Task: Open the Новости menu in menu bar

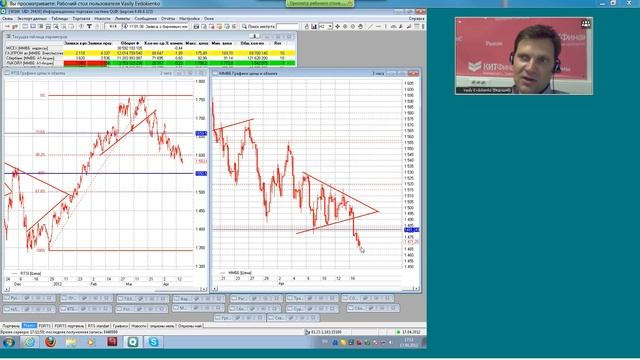Action: 102,19
